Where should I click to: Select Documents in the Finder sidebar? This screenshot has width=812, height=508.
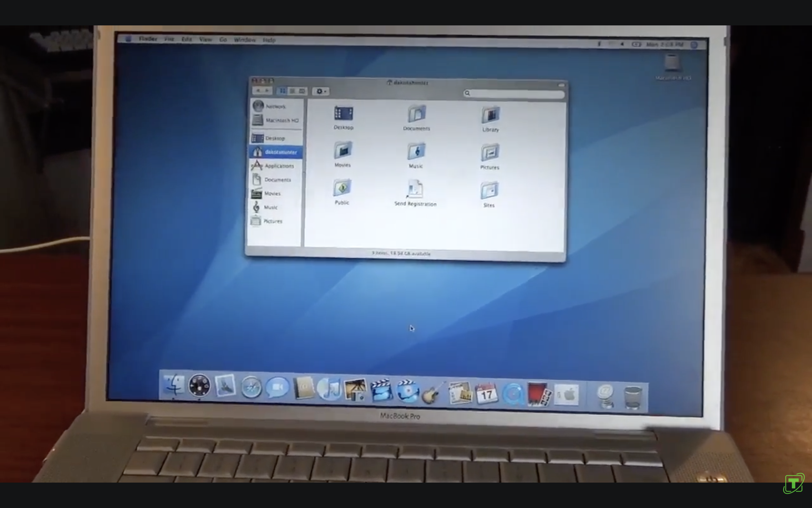275,179
